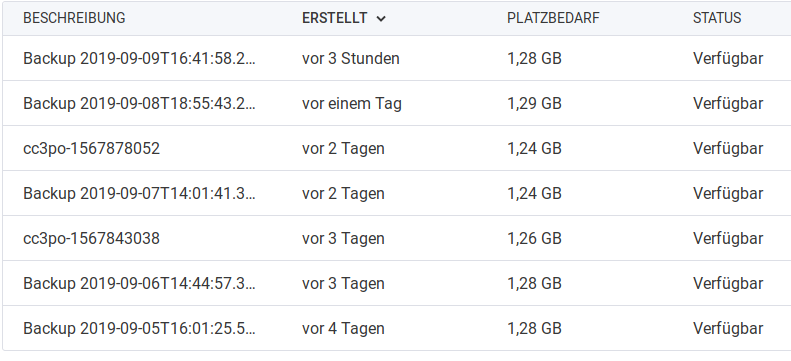791x361 pixels.
Task: Click the 1,29 GB size value
Action: [x=534, y=103]
